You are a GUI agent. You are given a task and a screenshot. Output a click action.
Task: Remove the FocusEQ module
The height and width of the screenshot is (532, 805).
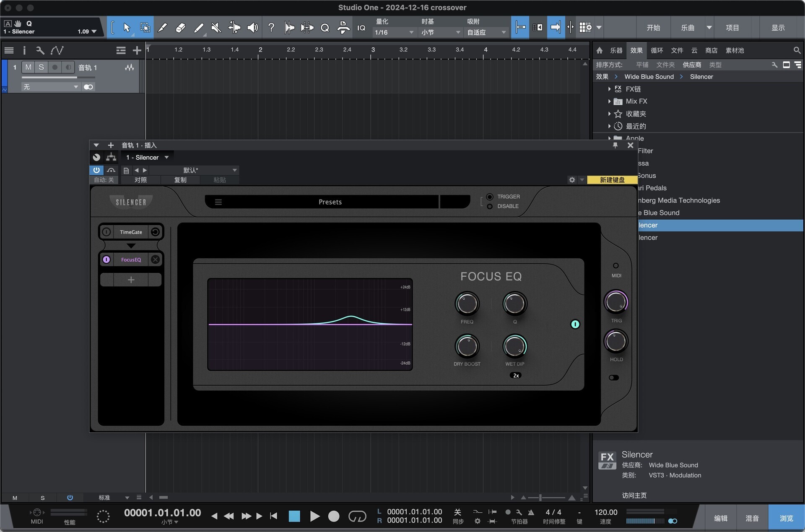click(x=155, y=260)
